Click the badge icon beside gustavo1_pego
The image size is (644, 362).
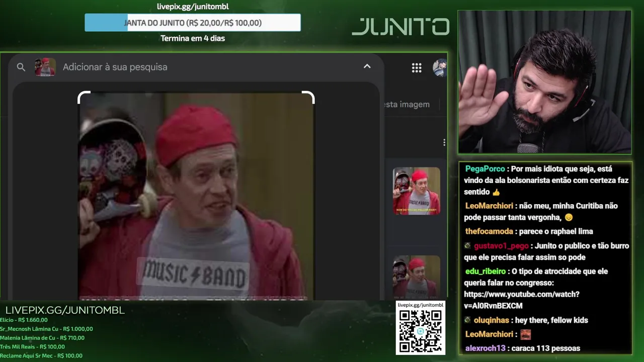467,246
